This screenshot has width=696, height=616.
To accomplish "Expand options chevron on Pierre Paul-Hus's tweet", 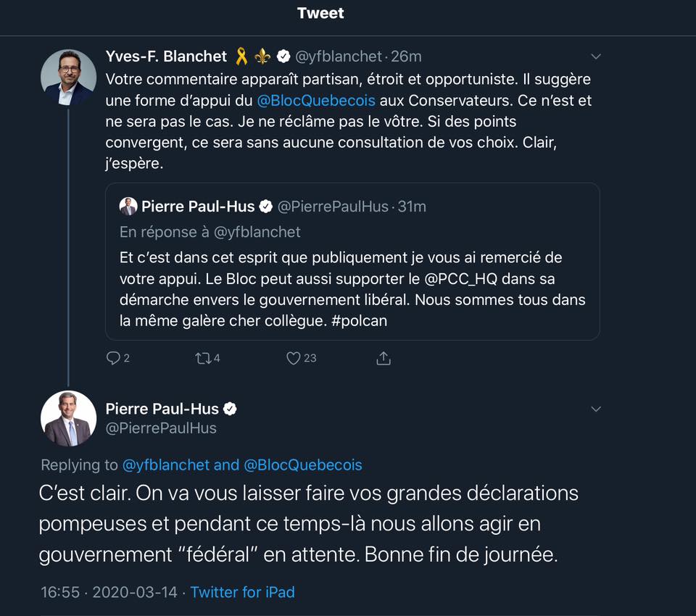I will coord(596,409).
